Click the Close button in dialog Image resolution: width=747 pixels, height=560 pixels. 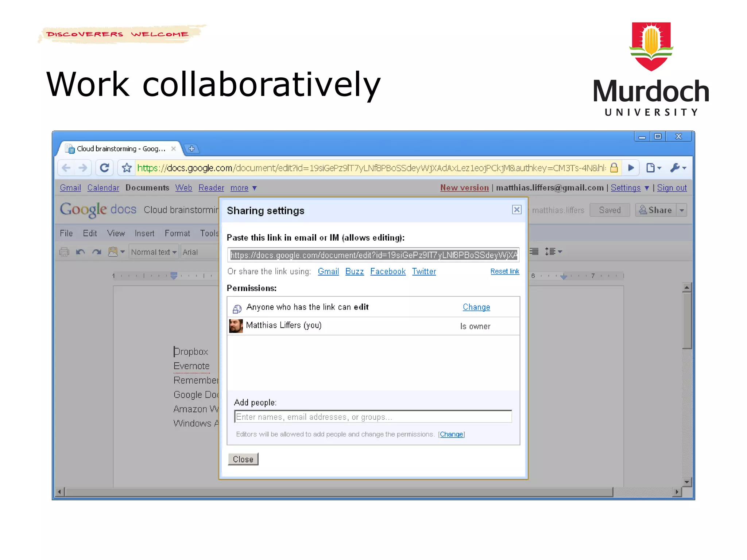coord(243,459)
